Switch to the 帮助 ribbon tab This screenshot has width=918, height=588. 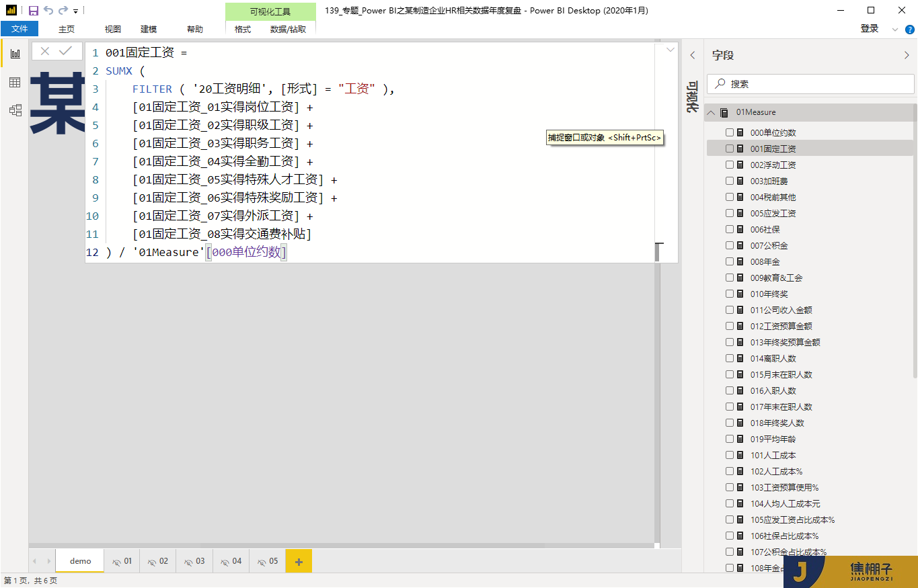point(195,30)
